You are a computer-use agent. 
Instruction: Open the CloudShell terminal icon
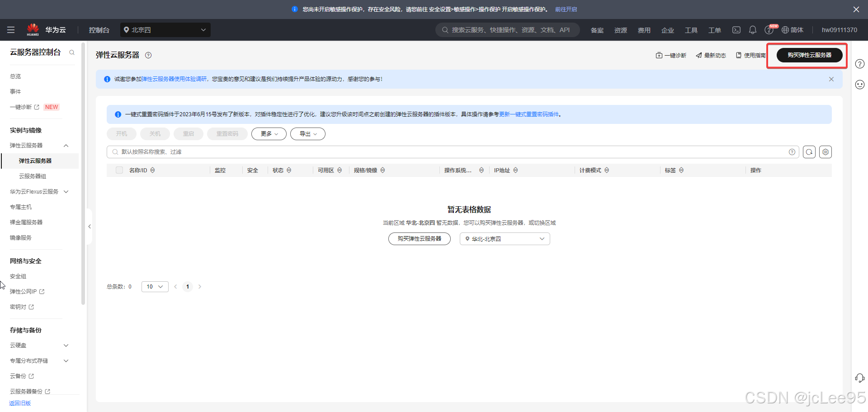point(736,30)
